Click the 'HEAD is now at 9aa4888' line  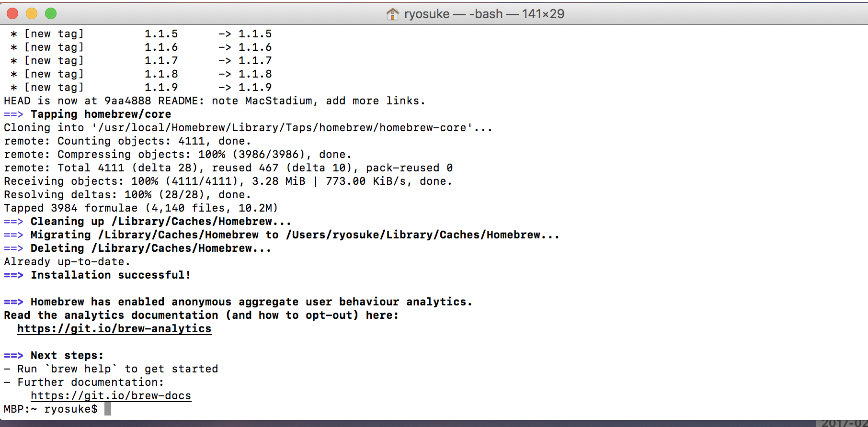tap(215, 101)
